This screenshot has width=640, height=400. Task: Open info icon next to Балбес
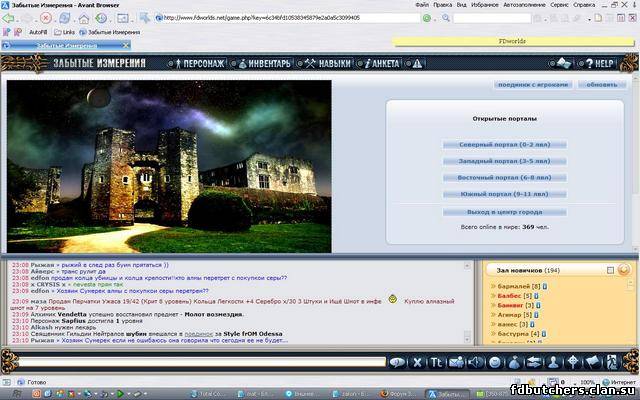pos(536,296)
